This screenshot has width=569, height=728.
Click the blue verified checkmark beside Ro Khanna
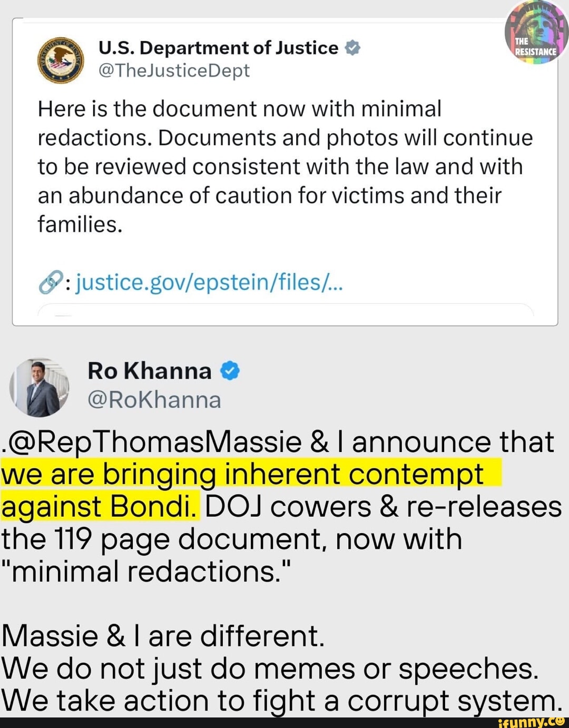click(x=230, y=371)
